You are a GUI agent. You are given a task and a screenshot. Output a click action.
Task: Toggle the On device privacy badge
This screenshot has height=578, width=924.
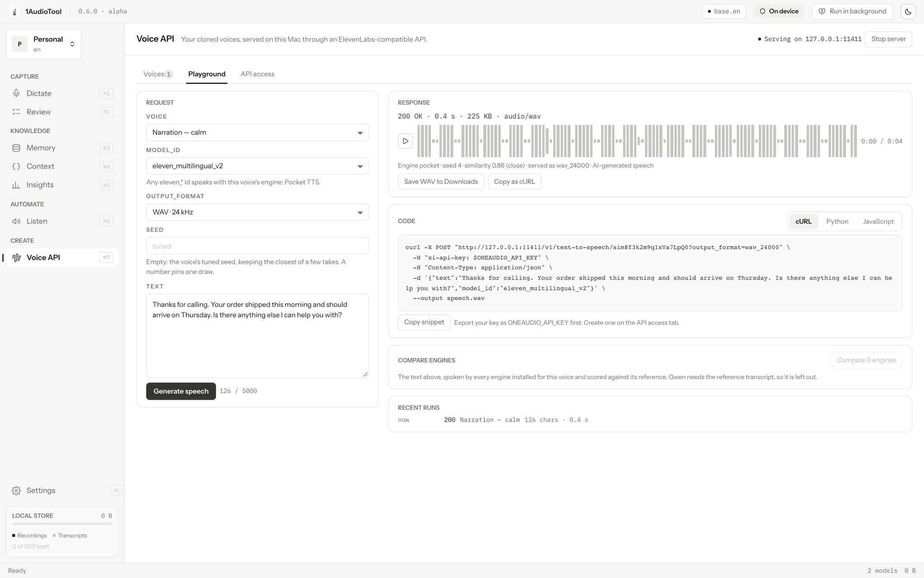(x=779, y=12)
